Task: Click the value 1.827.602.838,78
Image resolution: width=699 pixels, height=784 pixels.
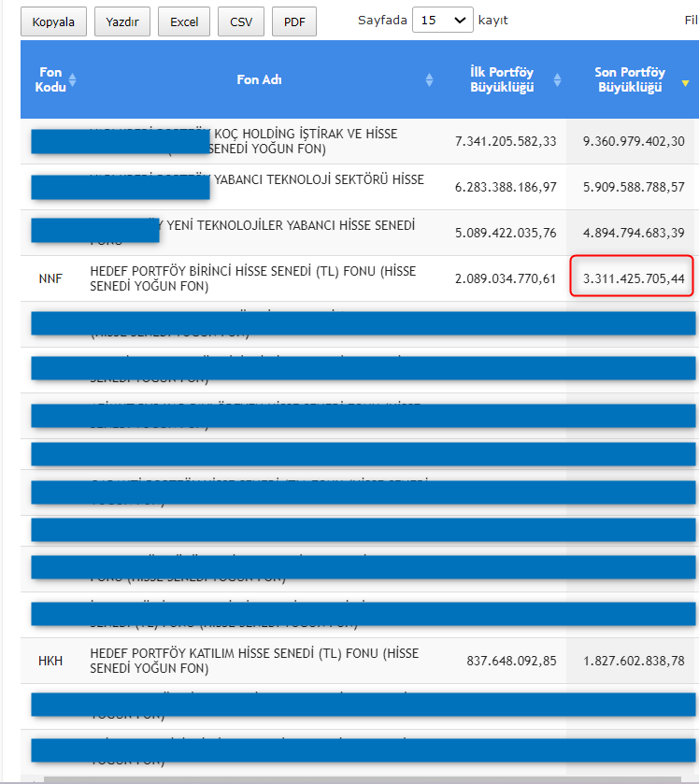Action: point(634,661)
